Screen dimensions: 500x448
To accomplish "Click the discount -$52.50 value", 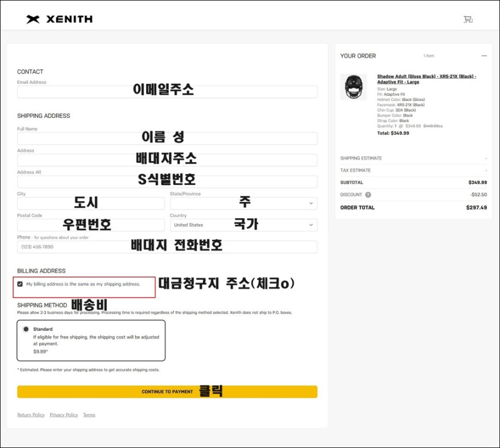I will [x=479, y=195].
